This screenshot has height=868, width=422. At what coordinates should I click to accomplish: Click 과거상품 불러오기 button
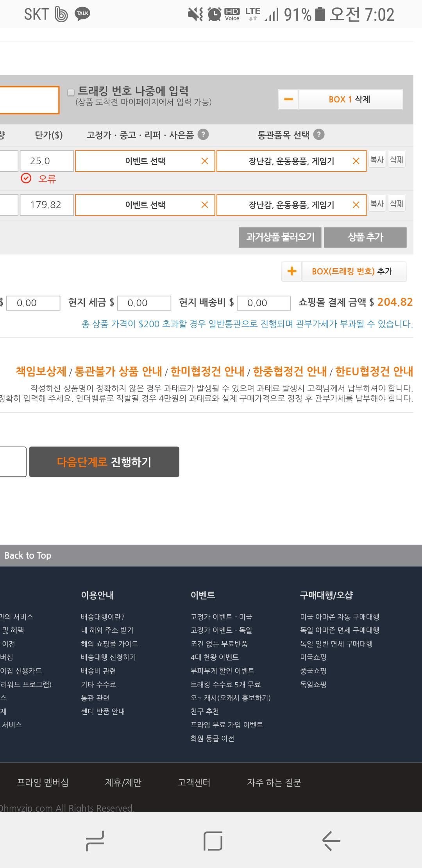[x=280, y=237]
